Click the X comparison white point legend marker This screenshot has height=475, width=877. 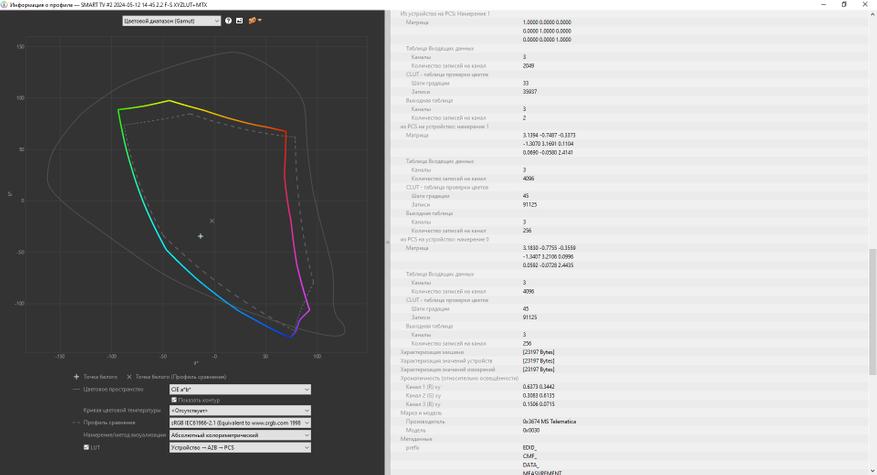click(x=129, y=377)
